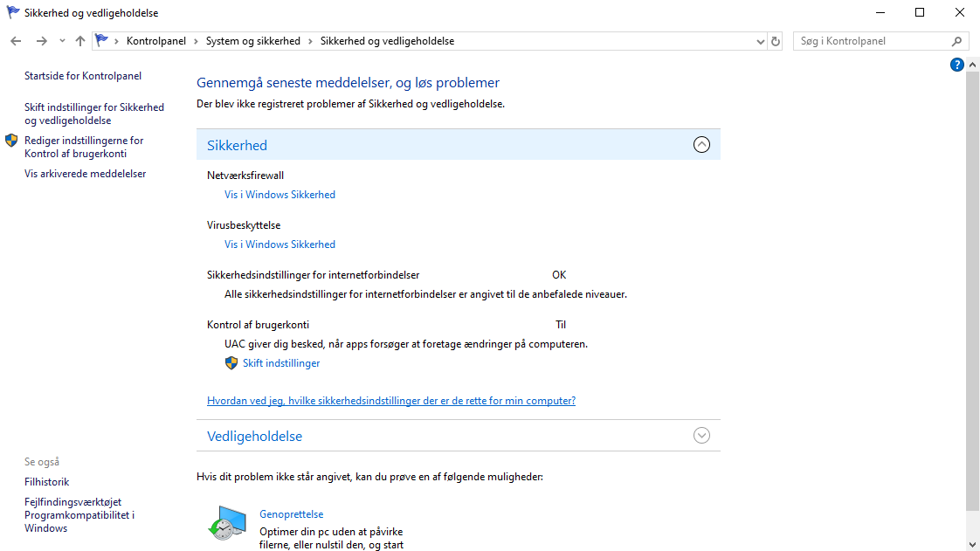Click Sikkerhed og vedligeholdelse breadcrumb
Image resolution: width=980 pixels, height=551 pixels.
coord(388,41)
